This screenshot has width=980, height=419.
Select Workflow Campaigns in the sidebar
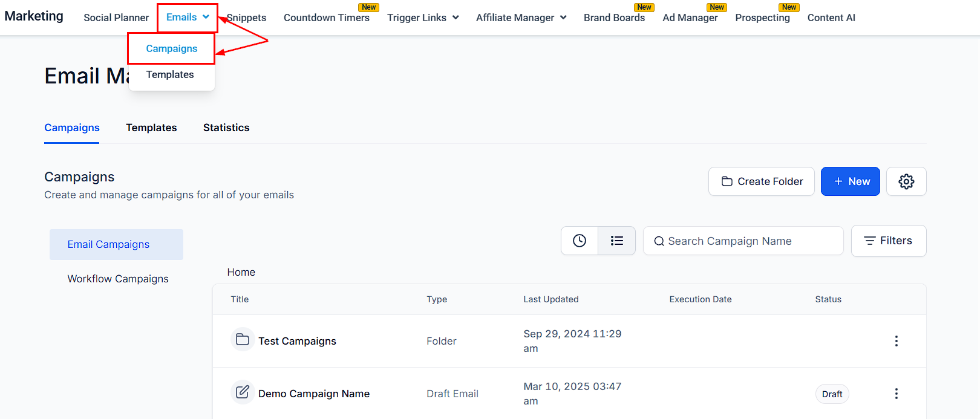coord(118,279)
